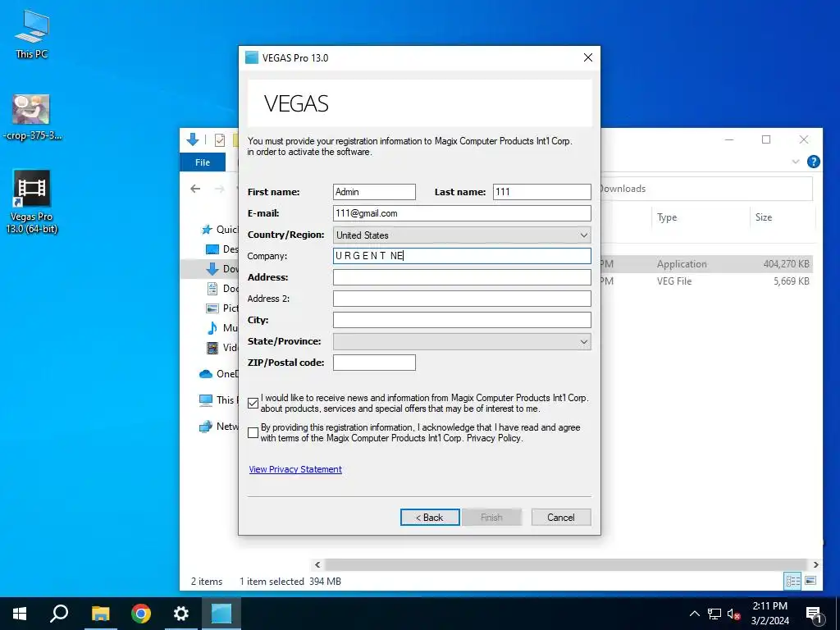Open taskbar Search
This screenshot has height=630, width=840.
point(59,614)
